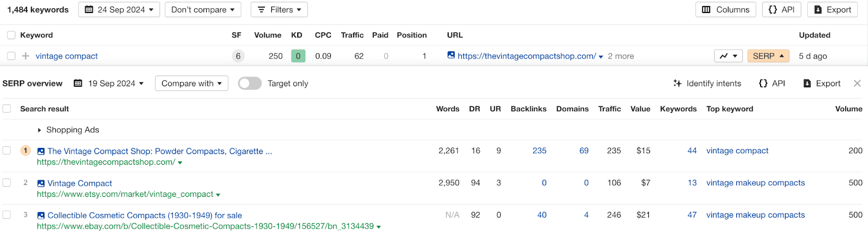Click image icon beside Collectible Cosmetic Compacts title
Screen dimensions: 868x233
pyautogui.click(x=41, y=216)
